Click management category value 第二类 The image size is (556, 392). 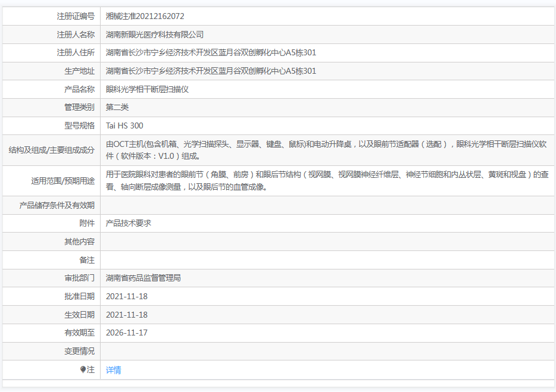117,108
